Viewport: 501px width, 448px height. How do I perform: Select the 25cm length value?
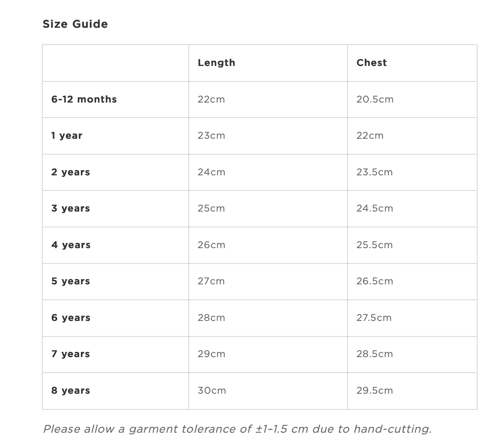click(x=211, y=208)
